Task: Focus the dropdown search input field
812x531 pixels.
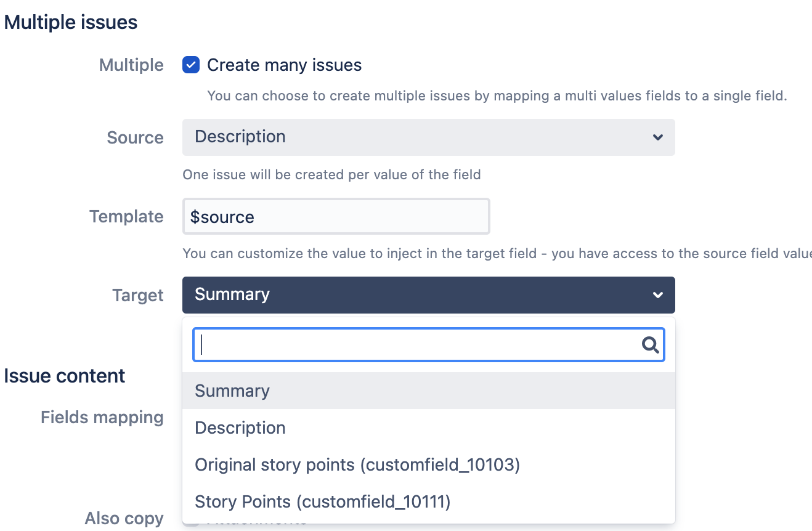Action: [x=419, y=345]
